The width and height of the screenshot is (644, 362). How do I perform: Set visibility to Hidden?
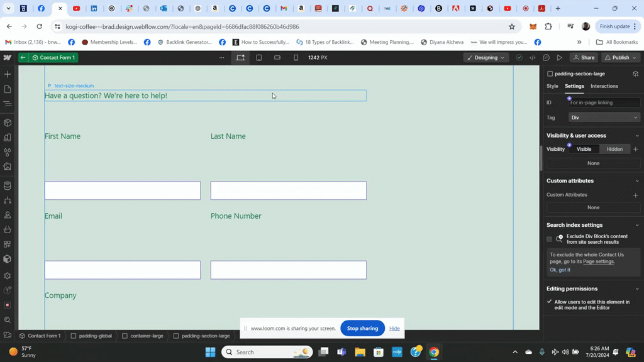(614, 149)
